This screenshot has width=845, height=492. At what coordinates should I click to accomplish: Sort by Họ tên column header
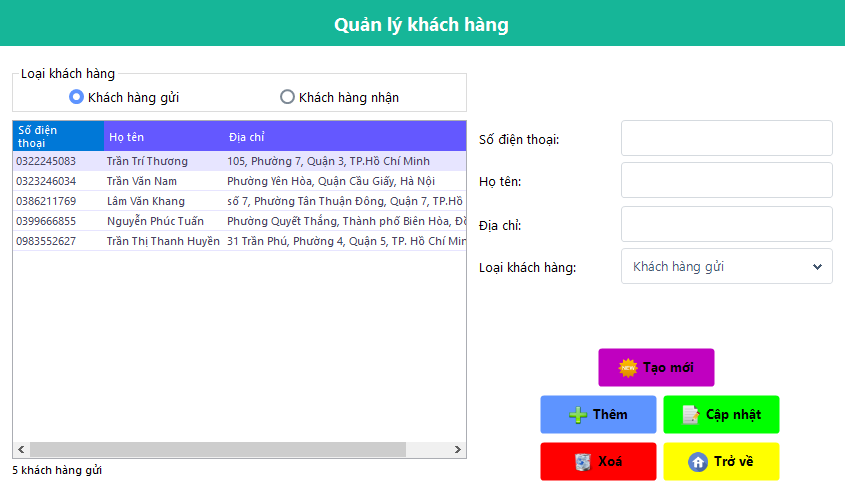coord(164,136)
